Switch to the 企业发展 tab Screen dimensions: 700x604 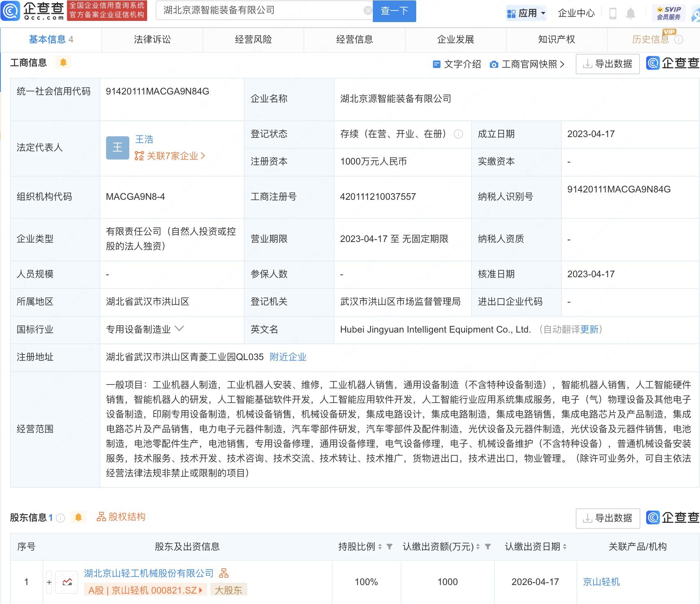[x=456, y=39]
